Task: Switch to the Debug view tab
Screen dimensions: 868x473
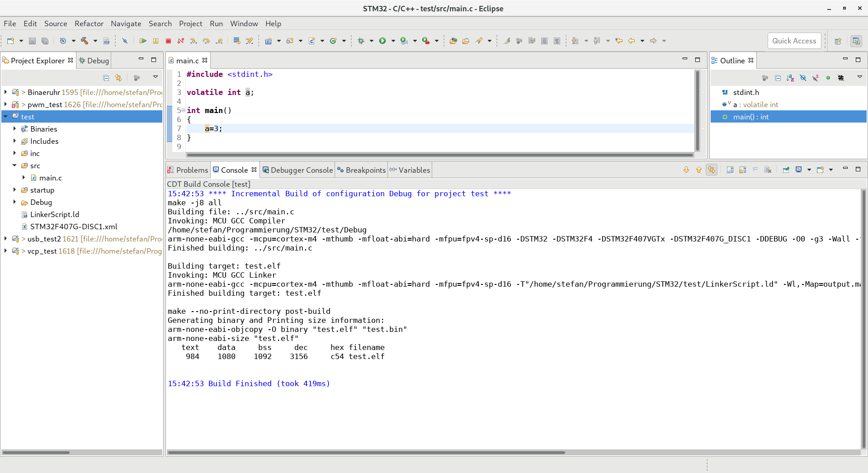Action: click(94, 61)
